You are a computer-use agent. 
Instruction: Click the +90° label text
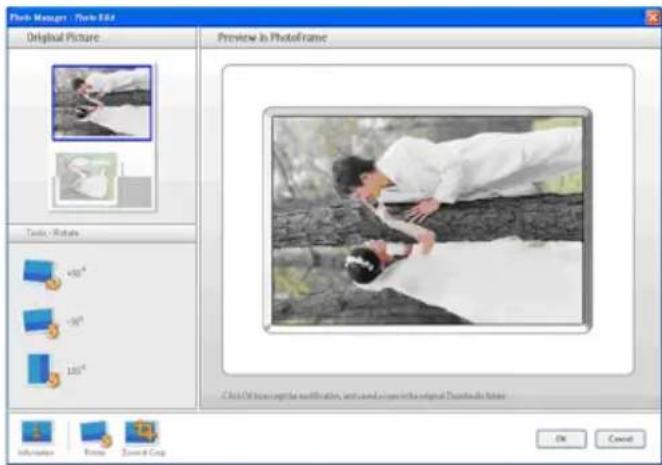click(x=76, y=273)
